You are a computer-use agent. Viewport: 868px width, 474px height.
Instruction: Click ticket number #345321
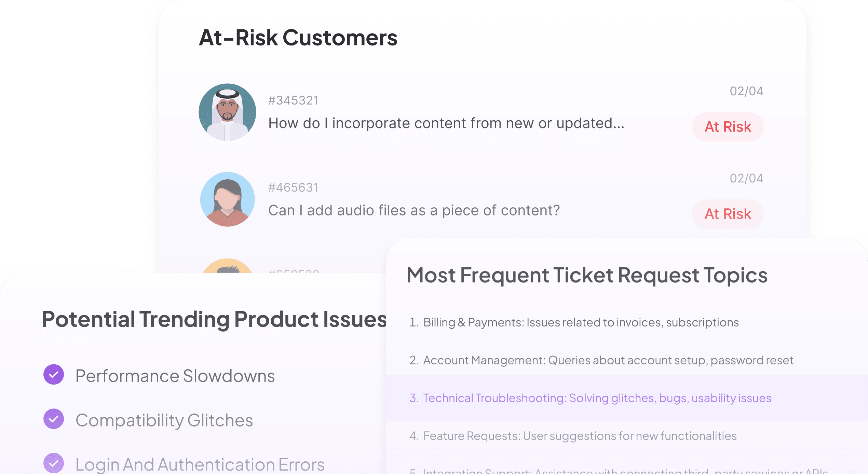click(x=294, y=100)
